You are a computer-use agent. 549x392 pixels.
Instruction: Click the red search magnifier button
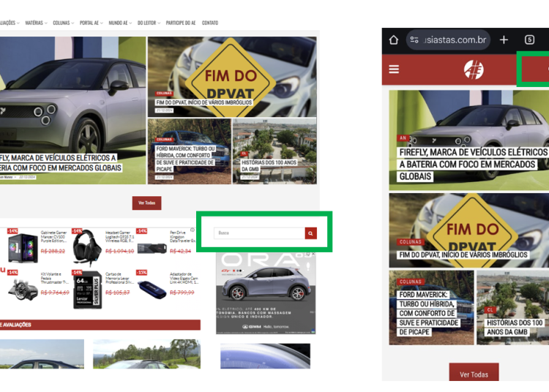(310, 233)
